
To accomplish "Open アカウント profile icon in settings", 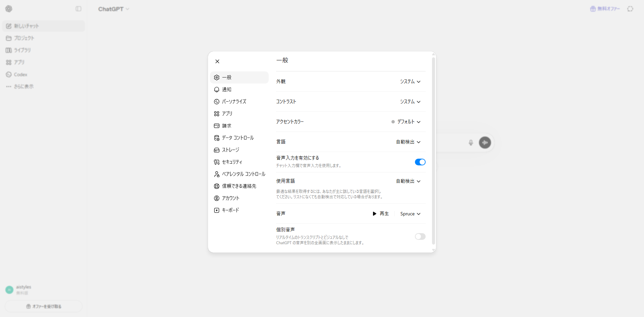I will pyautogui.click(x=217, y=198).
